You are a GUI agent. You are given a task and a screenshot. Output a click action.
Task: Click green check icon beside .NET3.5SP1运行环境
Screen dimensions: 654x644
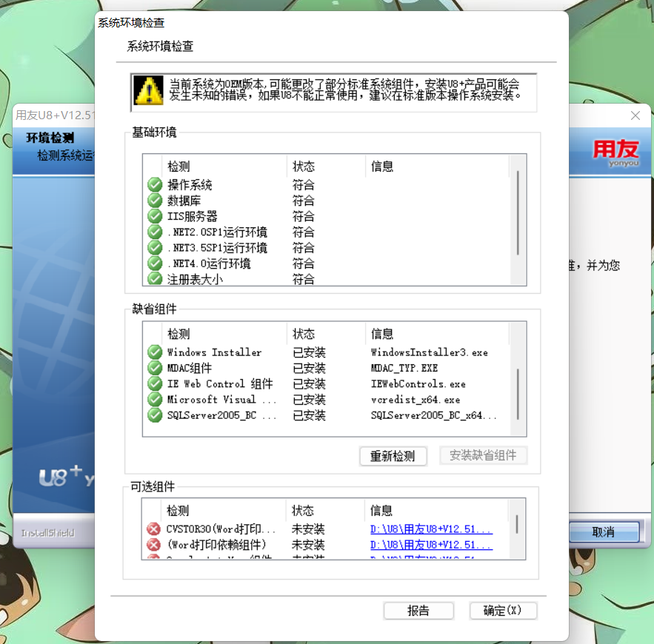click(x=155, y=247)
